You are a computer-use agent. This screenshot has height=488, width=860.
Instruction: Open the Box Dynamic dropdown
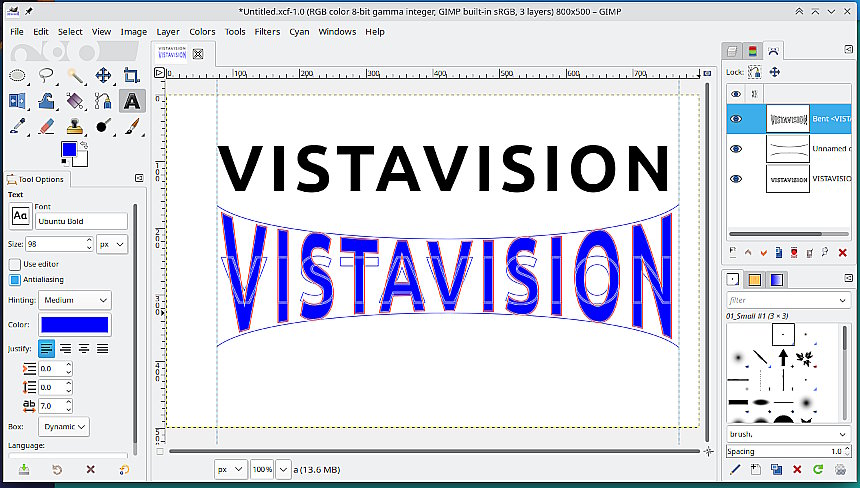point(64,427)
